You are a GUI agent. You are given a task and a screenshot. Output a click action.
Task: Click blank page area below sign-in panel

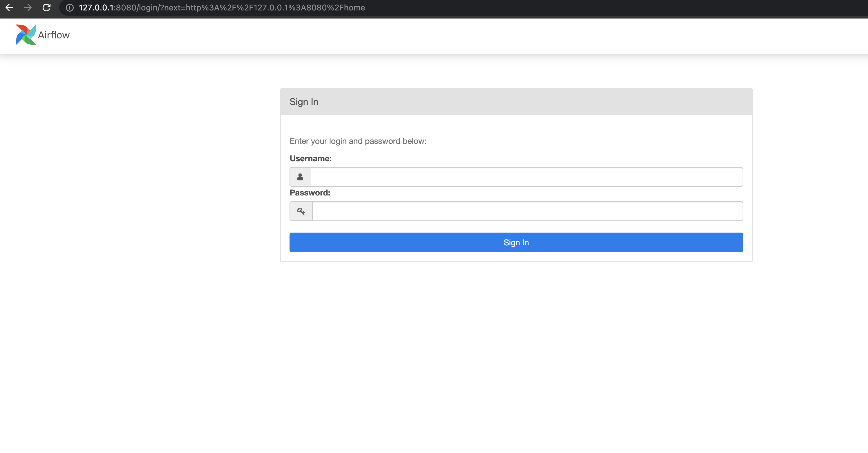(x=505, y=354)
